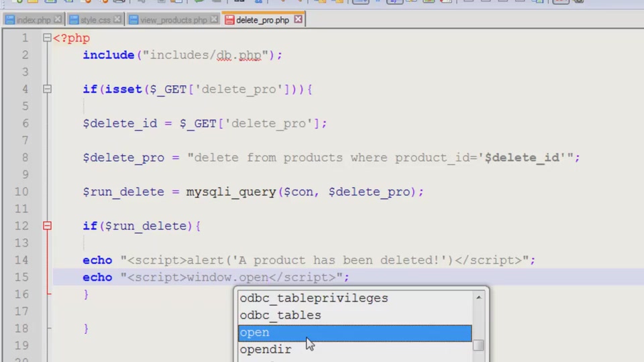The width and height of the screenshot is (644, 362).
Task: Click the autocomplete list scrollbar thumb
Action: (478, 346)
